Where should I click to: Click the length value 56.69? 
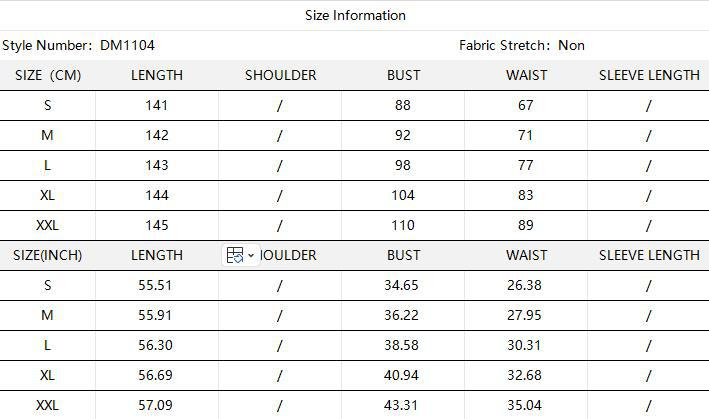157,375
